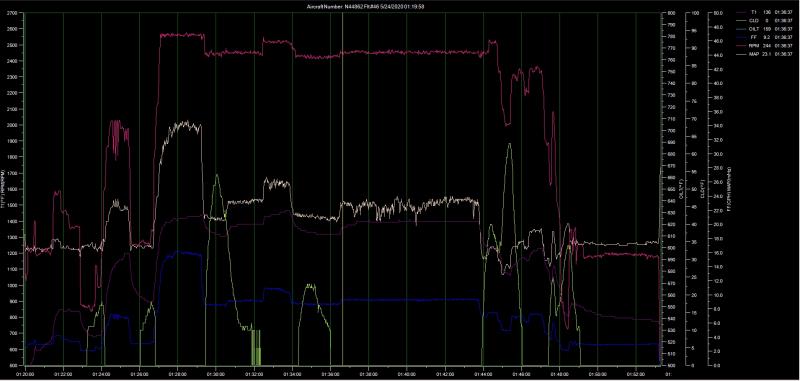Click the 01:30:00 time axis label
Viewport: 800px width, 381px height.
coord(215,374)
